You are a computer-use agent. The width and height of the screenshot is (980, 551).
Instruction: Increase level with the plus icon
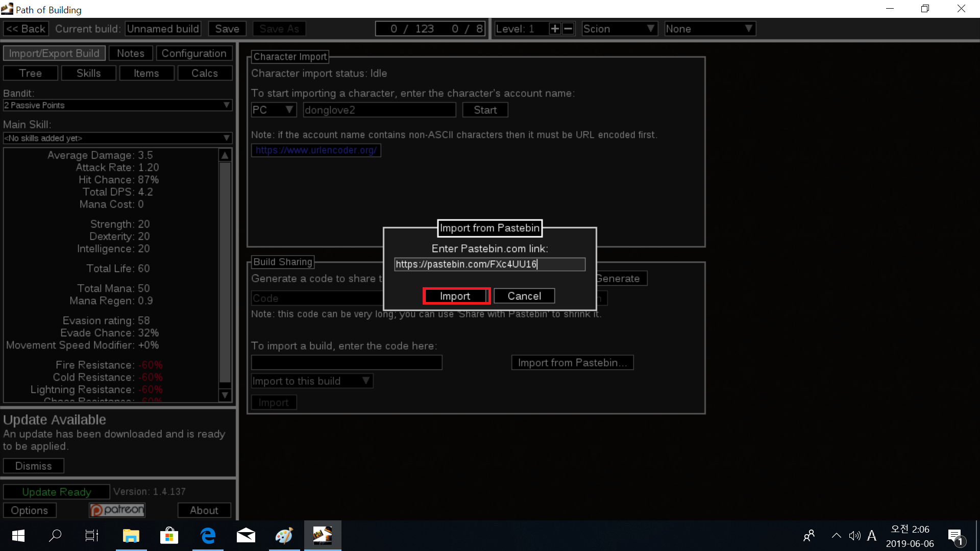pyautogui.click(x=555, y=29)
